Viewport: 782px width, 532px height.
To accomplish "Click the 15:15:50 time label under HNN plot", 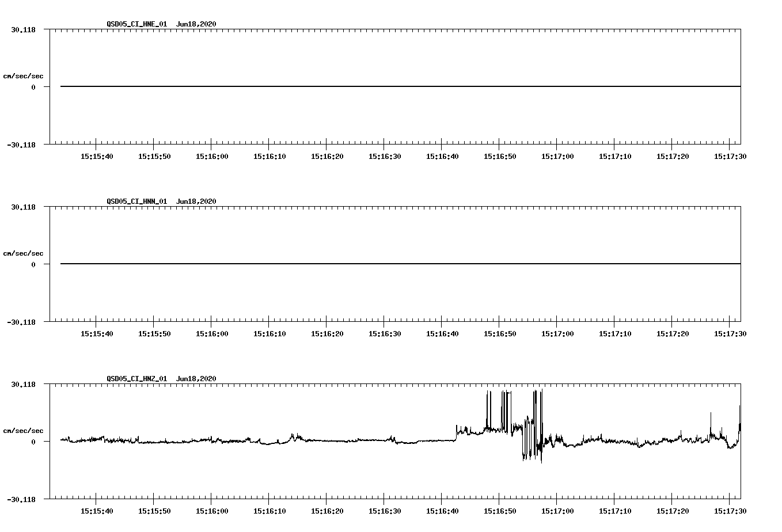I will (154, 333).
